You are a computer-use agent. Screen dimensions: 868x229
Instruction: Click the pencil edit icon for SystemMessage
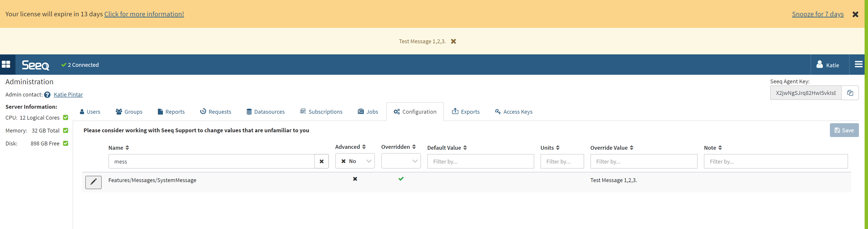93,182
